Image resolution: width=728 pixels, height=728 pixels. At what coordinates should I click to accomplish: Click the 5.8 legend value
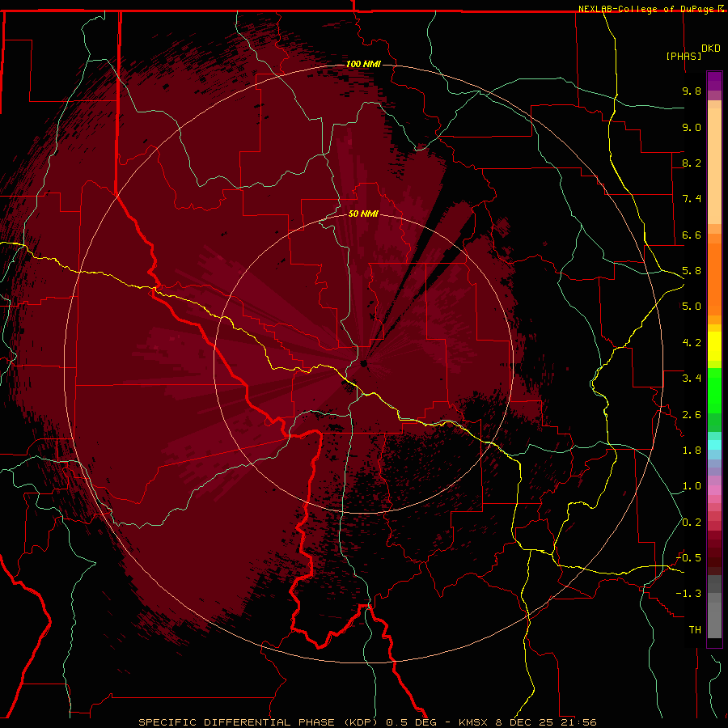point(692,271)
